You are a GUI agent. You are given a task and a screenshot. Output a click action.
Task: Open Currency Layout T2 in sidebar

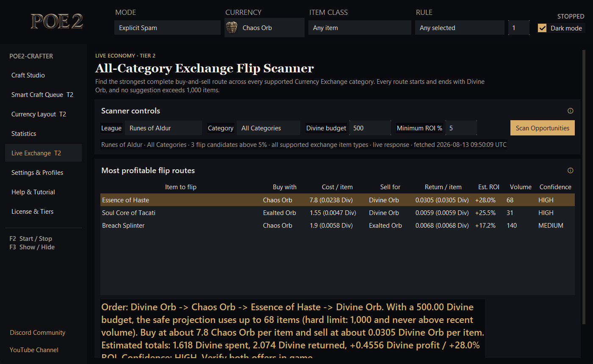[43, 114]
